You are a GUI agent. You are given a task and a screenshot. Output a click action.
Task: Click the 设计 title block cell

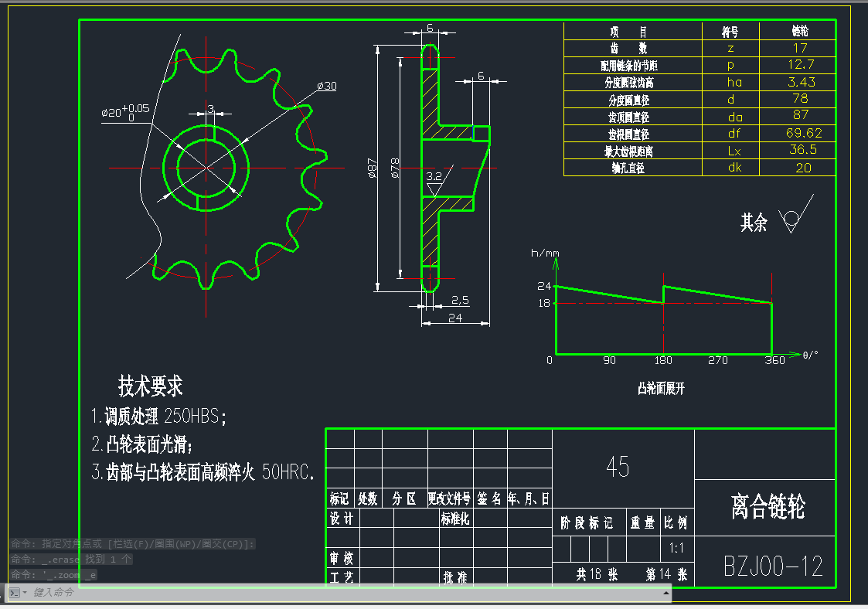pos(342,519)
